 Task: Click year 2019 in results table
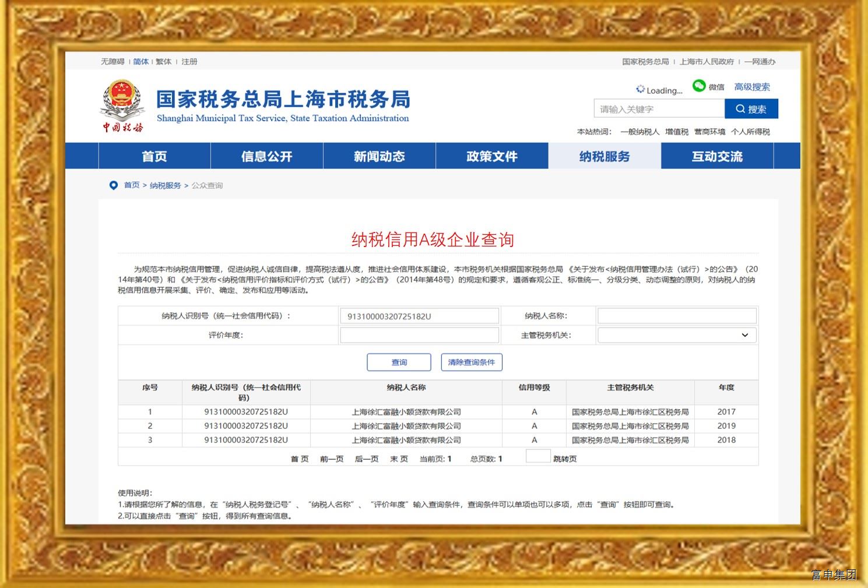726,426
